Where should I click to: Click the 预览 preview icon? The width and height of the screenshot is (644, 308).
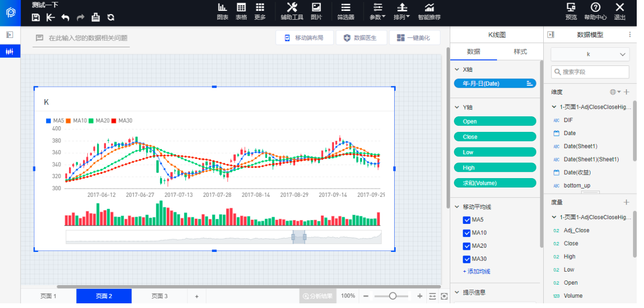(571, 11)
